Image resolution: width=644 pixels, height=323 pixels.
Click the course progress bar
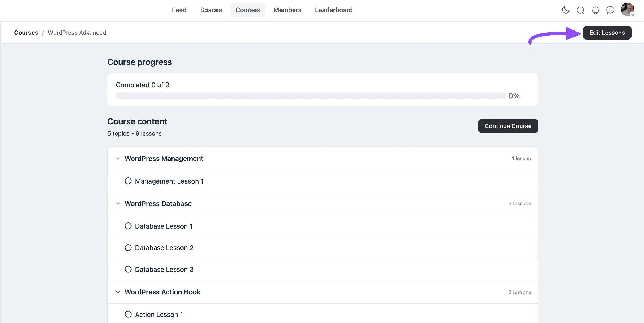pos(311,95)
